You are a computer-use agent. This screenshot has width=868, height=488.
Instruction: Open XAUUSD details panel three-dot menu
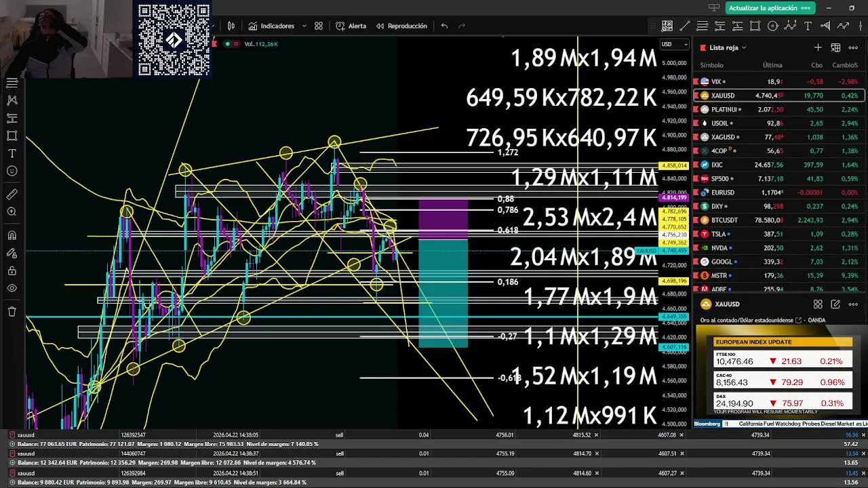pos(853,304)
